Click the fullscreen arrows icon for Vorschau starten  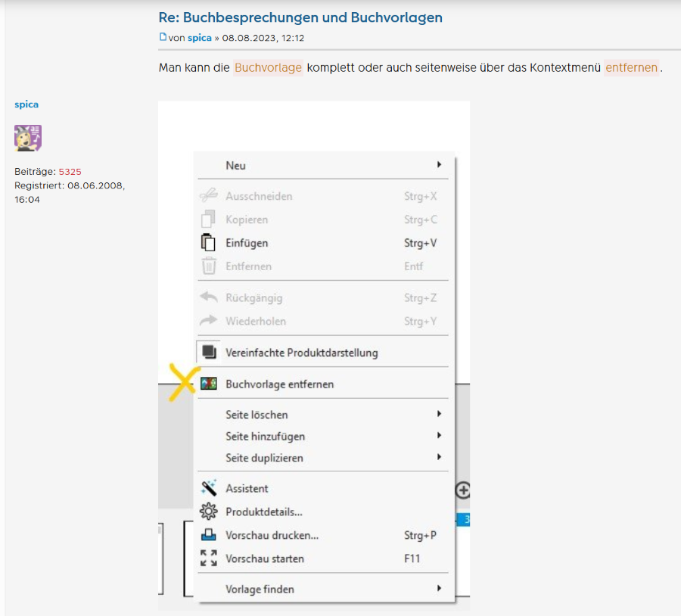click(208, 559)
